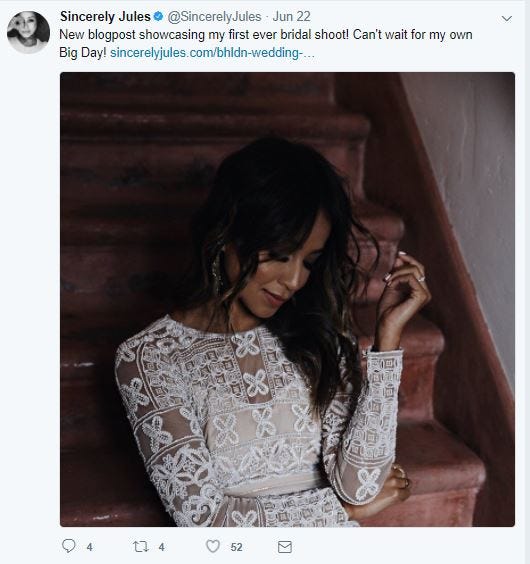Click the blue verified badge

click(158, 16)
